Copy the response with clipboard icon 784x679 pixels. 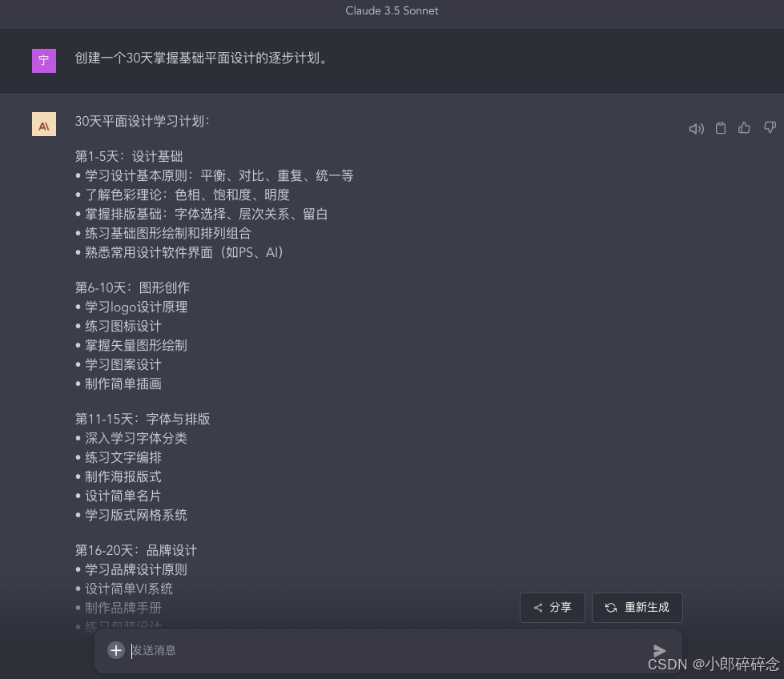721,128
